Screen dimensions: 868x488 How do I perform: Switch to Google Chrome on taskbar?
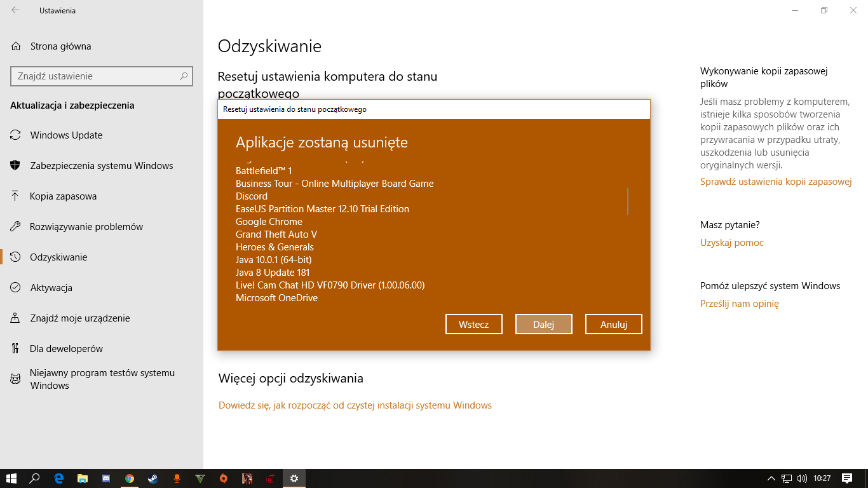click(x=130, y=478)
